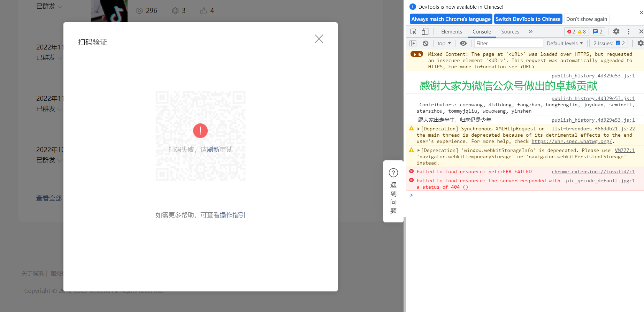
Task: Toggle the device toolbar icon
Action: [425, 32]
